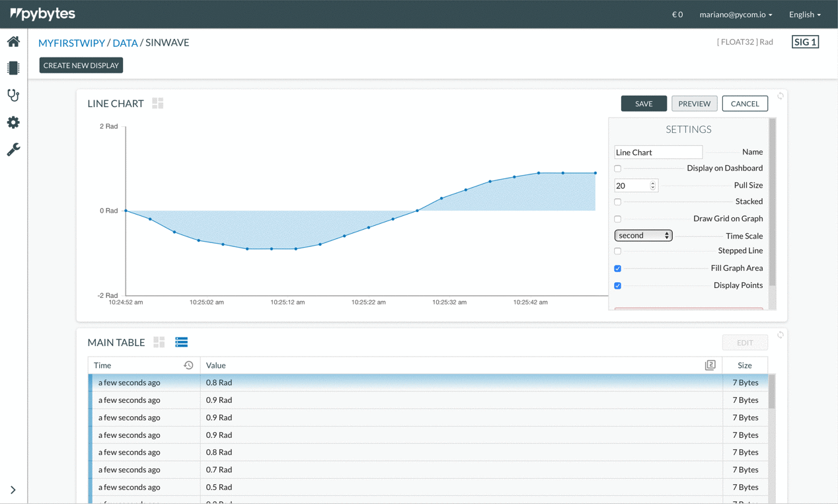Open the Time Scale dropdown
838x504 pixels.
pos(643,236)
